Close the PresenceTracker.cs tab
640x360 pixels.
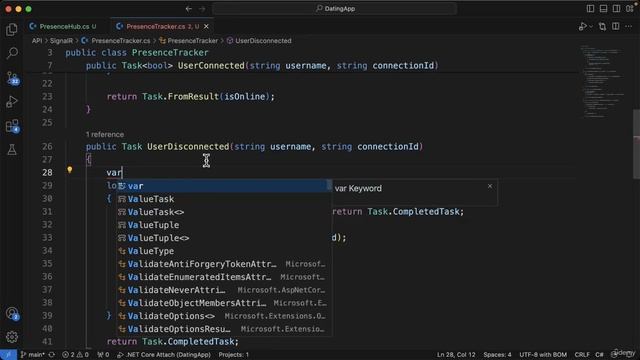[x=206, y=27]
